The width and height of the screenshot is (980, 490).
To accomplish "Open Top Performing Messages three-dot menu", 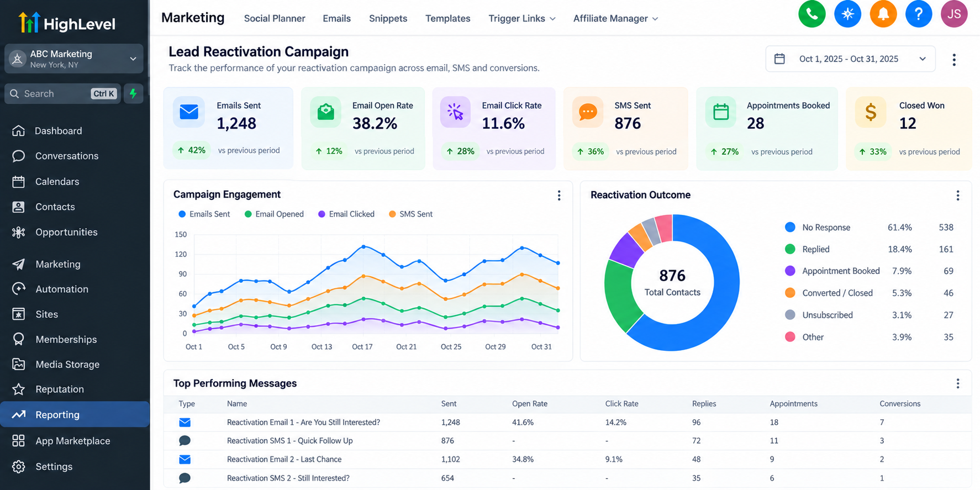I will [958, 383].
